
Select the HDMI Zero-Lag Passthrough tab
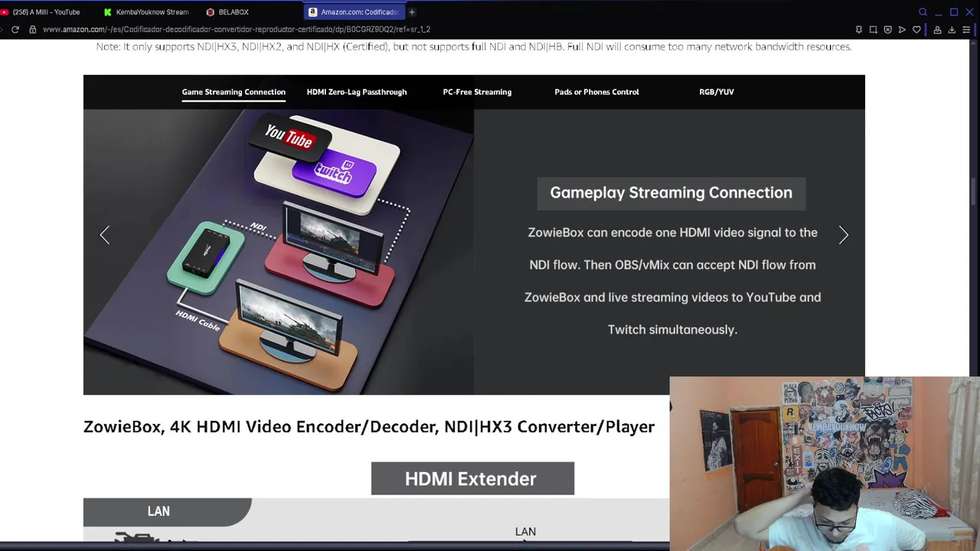click(357, 92)
